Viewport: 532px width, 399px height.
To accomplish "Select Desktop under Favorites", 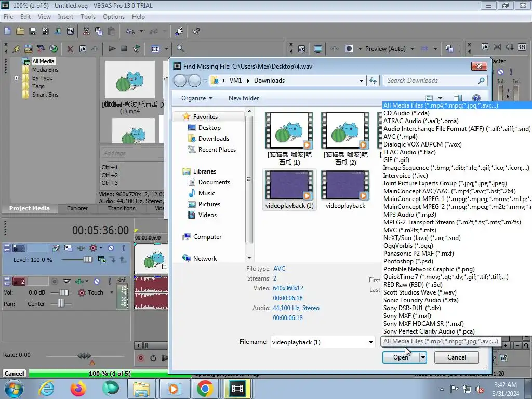I will [x=209, y=128].
